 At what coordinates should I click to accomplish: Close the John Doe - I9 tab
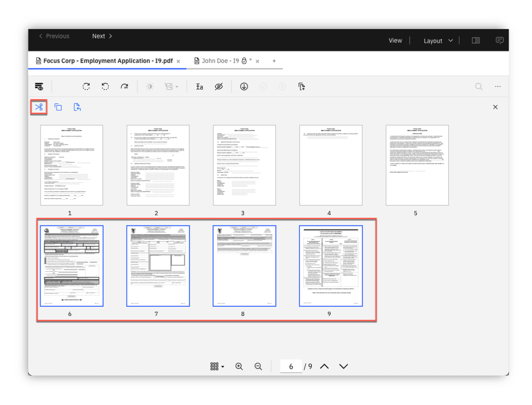(258, 61)
